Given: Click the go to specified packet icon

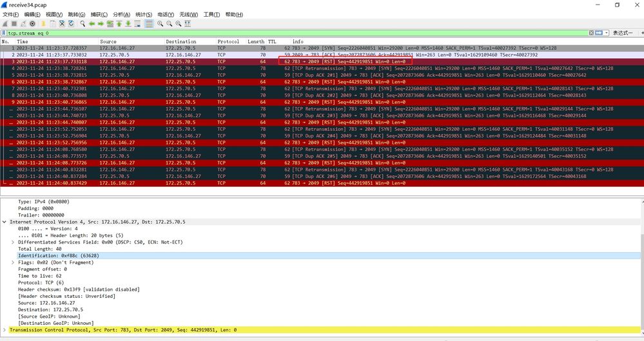Looking at the screenshot, I should pos(110,24).
